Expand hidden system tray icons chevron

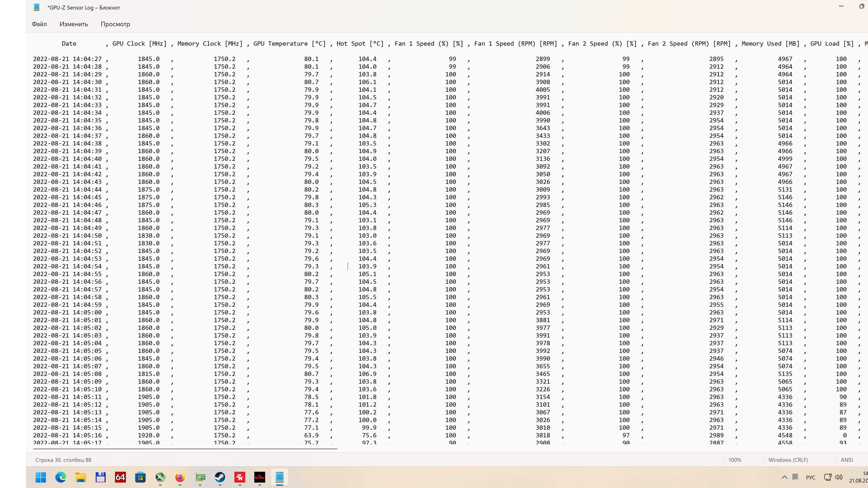pos(784,477)
